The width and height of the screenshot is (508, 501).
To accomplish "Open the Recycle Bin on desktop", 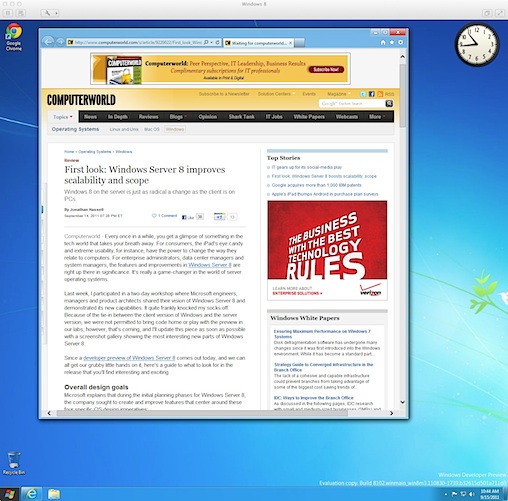I will point(14,463).
